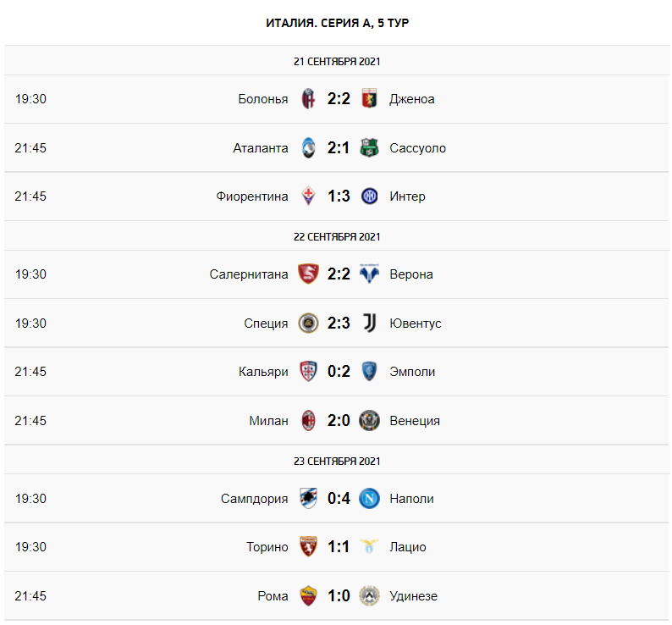Click the Juventus logo icon

coord(369,323)
